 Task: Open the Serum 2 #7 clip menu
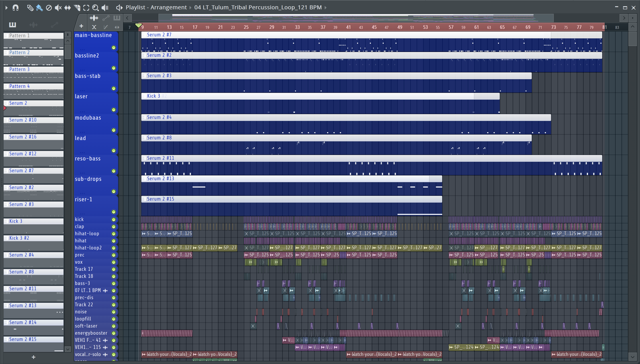click(x=144, y=35)
